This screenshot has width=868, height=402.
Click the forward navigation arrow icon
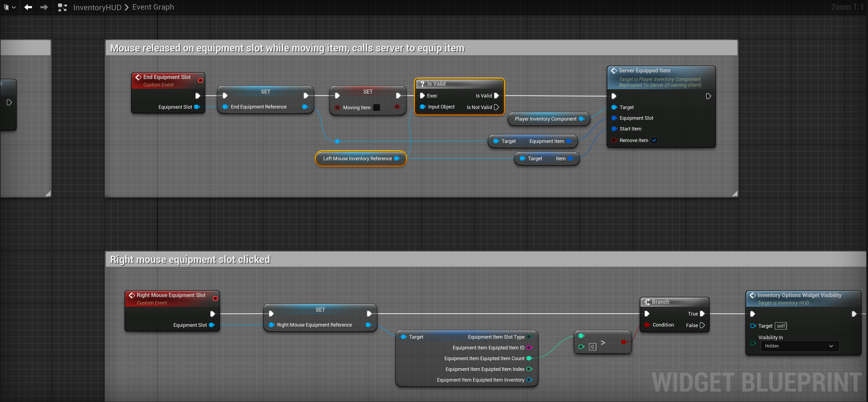[x=44, y=7]
